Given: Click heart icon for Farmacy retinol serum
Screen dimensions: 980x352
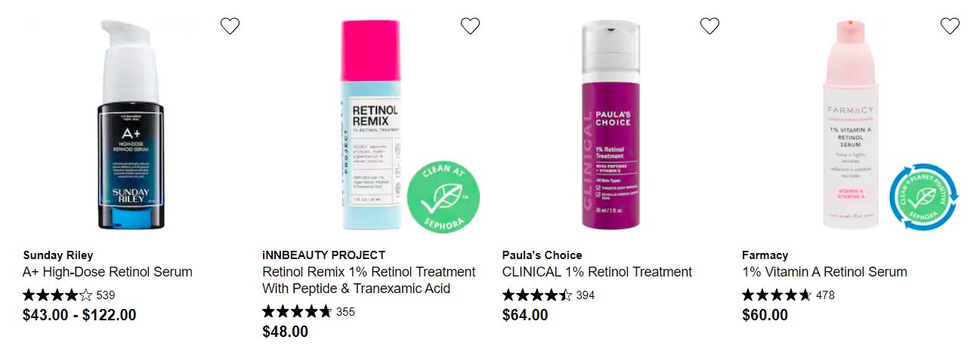Looking at the screenshot, I should click(950, 26).
